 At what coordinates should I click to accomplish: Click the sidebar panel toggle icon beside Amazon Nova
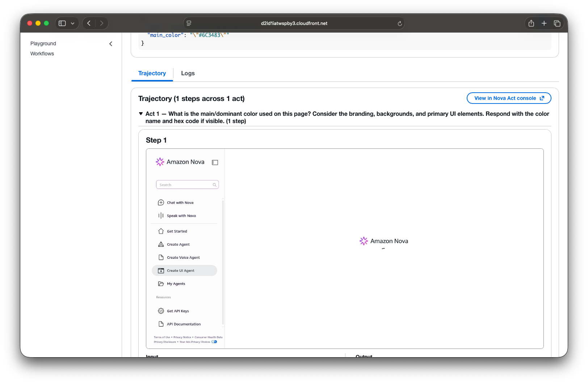(x=215, y=163)
